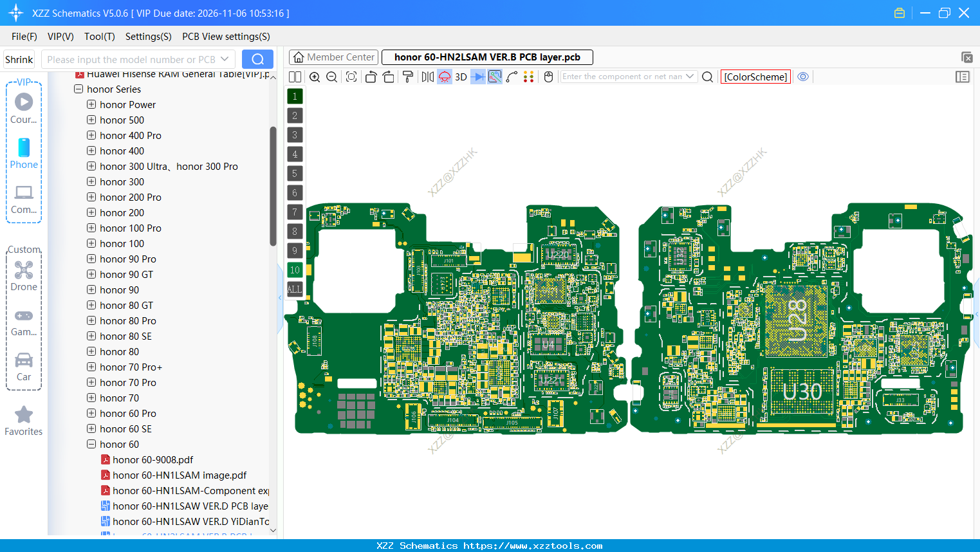Open the [ColorScheme] color settings
The height and width of the screenshot is (552, 980).
pos(755,77)
